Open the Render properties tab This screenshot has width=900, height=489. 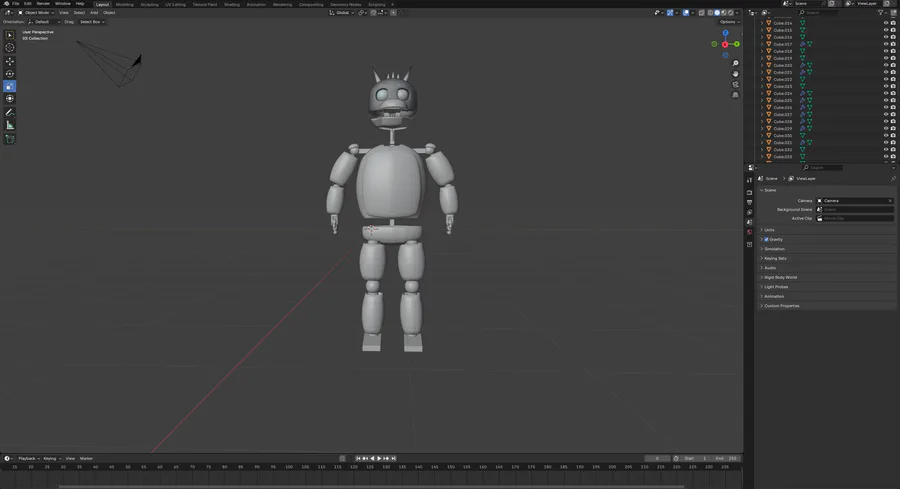click(750, 192)
